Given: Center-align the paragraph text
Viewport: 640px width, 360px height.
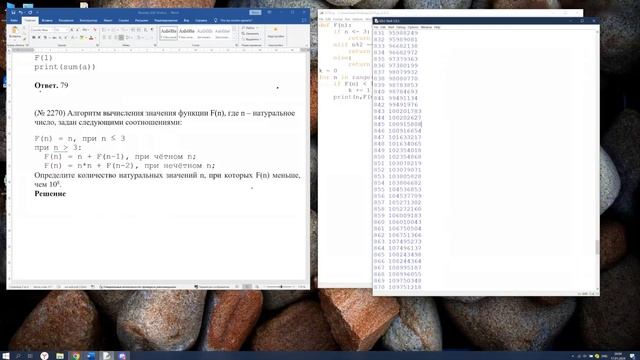Looking at the screenshot, I should tap(110, 38).
